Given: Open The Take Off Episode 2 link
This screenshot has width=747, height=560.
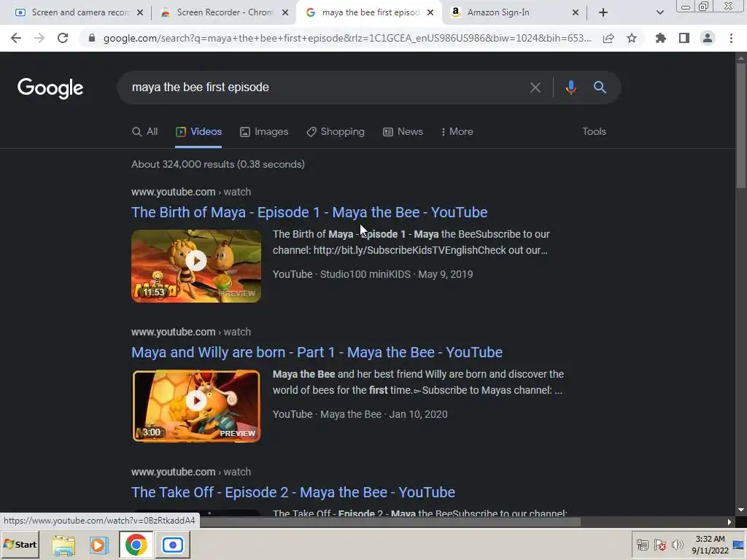Looking at the screenshot, I should click(293, 492).
